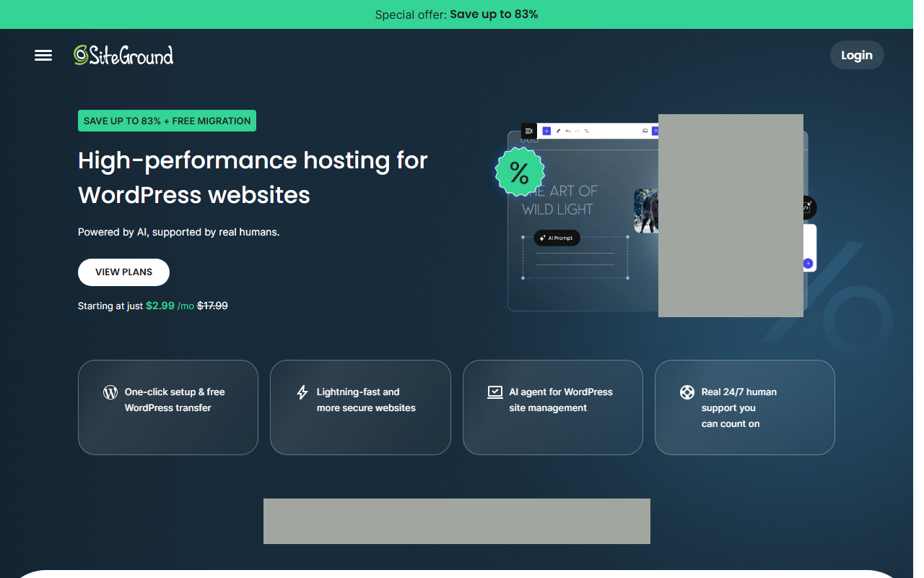Go to the SiteGround logo homepage
Viewport: 924px width, 578px height.
pos(123,55)
